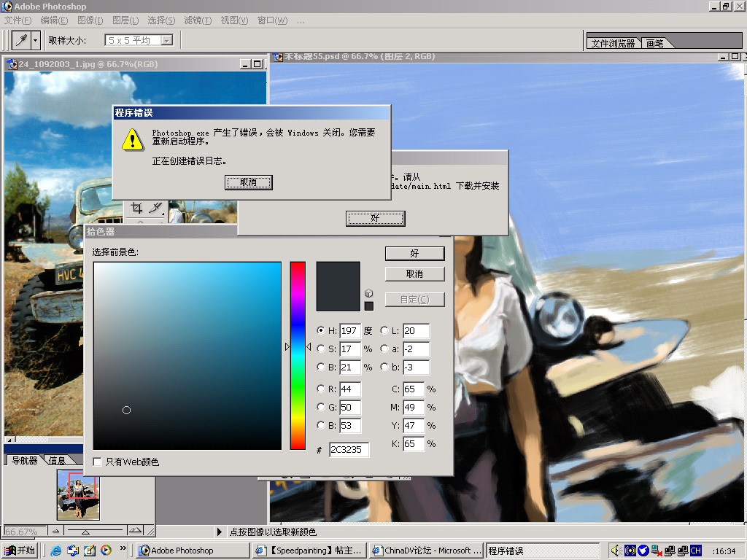Click the 自定(C) custom colors button
This screenshot has width=747, height=560.
(414, 300)
